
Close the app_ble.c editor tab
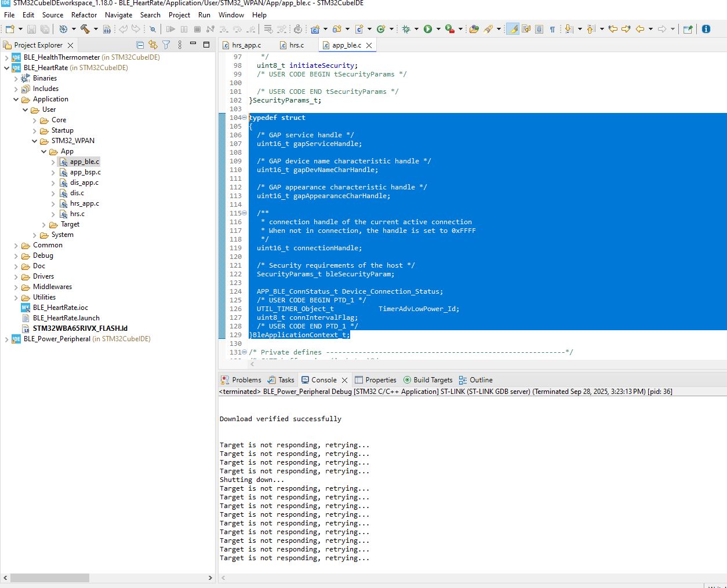pos(369,45)
